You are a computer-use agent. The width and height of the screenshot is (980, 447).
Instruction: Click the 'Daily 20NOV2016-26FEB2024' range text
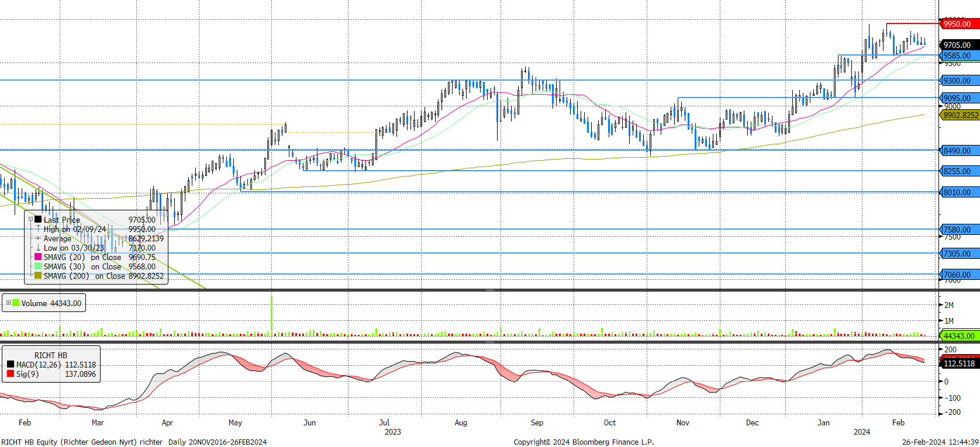coord(218,442)
